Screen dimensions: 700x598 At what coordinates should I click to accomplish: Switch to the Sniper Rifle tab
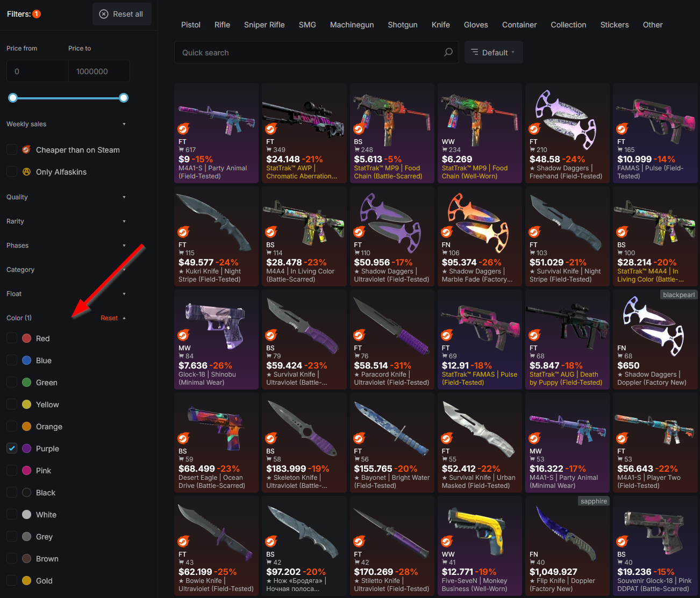tap(265, 25)
